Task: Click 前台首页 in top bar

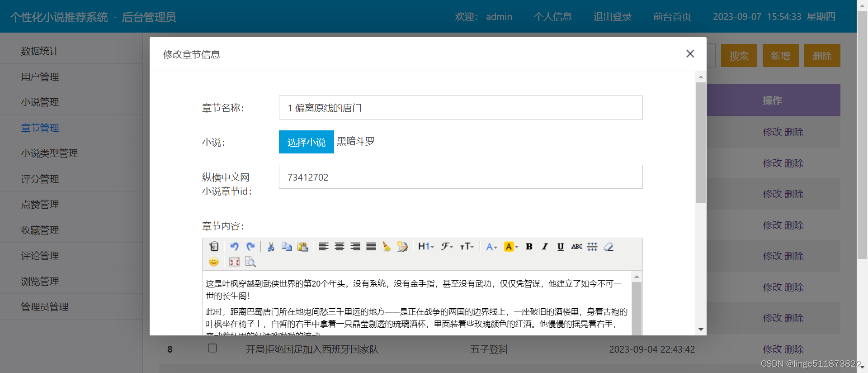Action: coord(672,17)
